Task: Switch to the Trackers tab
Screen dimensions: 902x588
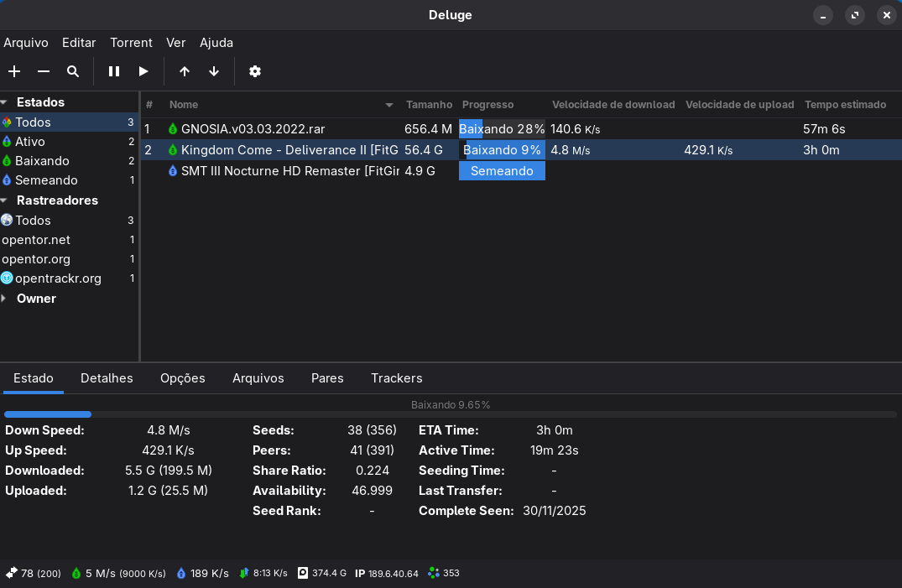Action: tap(396, 378)
